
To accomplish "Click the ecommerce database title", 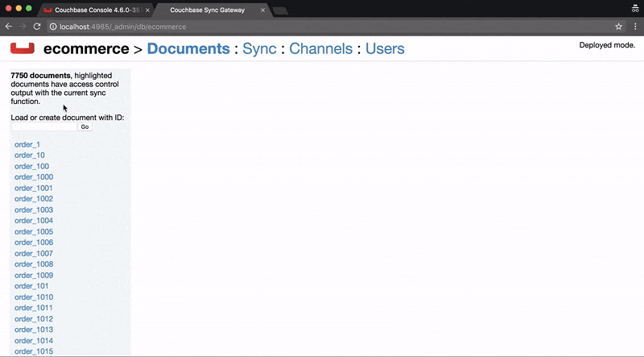I will (x=86, y=48).
